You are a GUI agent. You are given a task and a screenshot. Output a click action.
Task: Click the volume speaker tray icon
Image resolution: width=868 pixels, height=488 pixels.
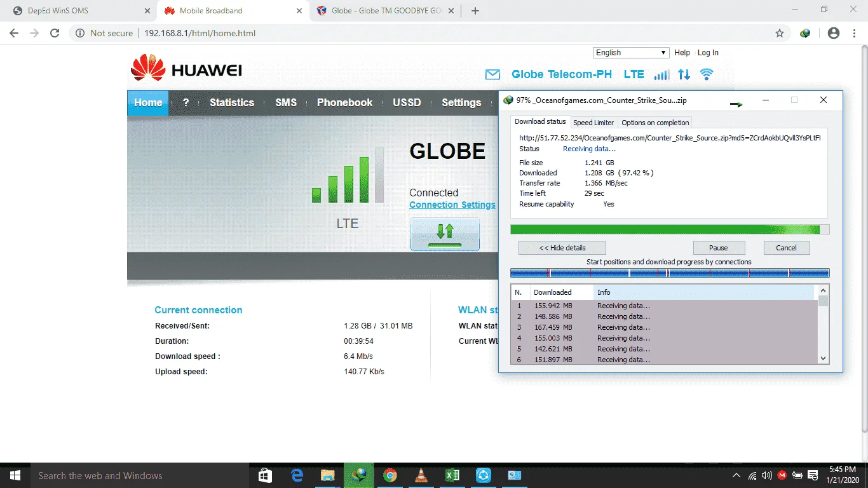(766, 475)
